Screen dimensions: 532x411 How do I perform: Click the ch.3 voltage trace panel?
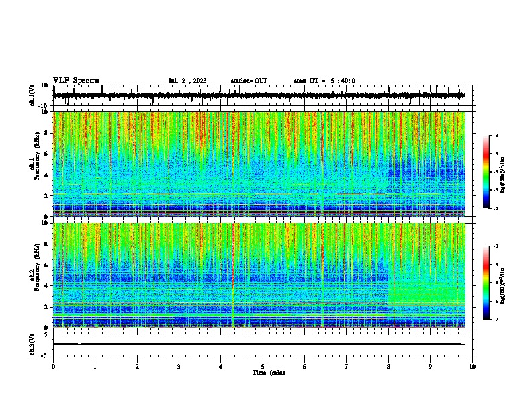pyautogui.click(x=264, y=345)
